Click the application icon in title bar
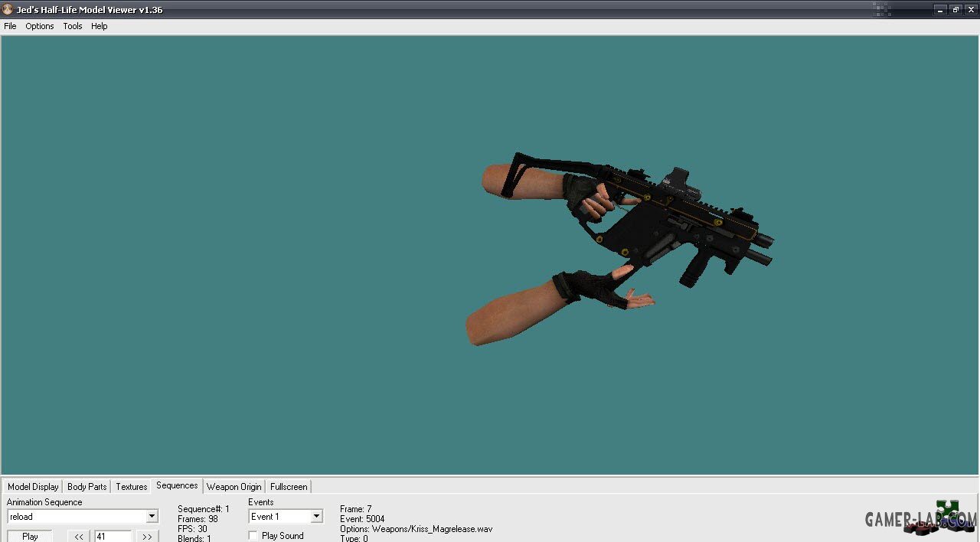This screenshot has height=542, width=980. click(8, 10)
